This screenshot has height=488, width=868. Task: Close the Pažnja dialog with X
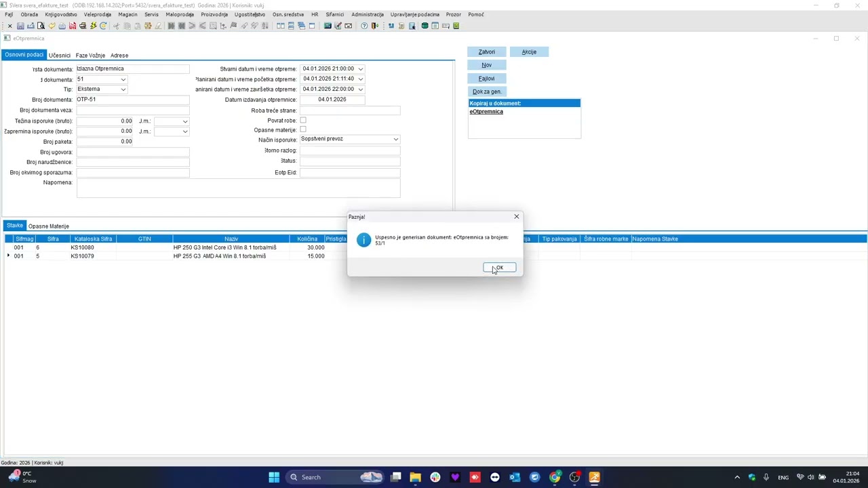517,217
